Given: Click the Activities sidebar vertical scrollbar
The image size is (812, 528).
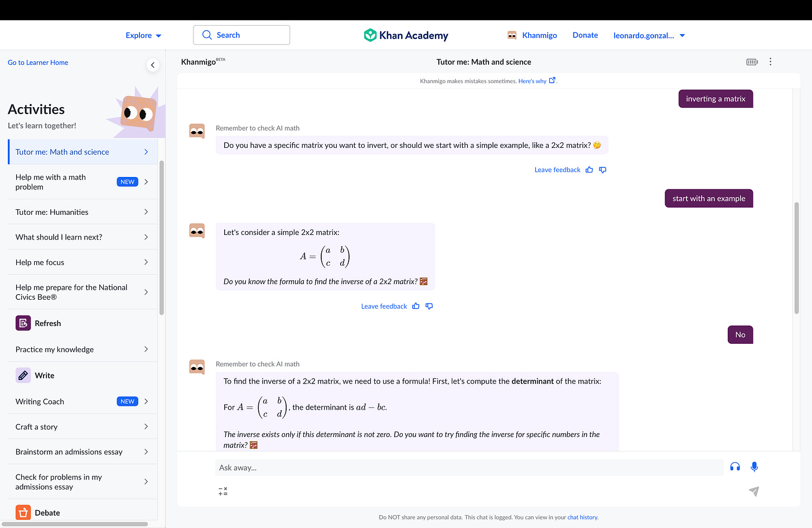Looking at the screenshot, I should 162,238.
